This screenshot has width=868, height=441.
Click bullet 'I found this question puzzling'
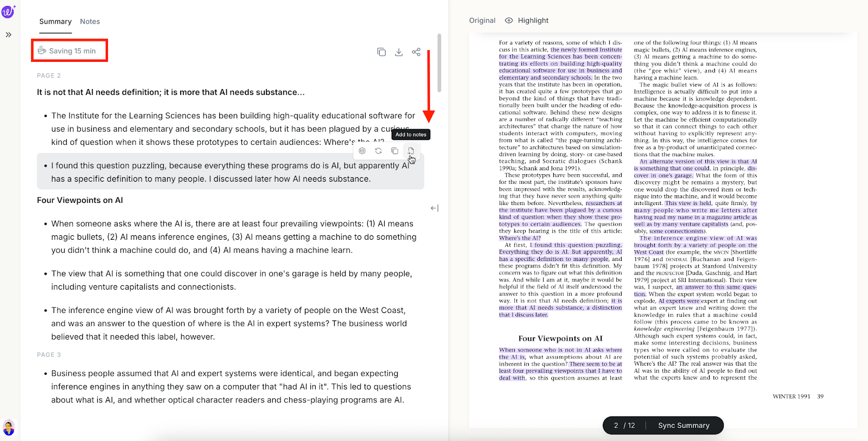(231, 172)
